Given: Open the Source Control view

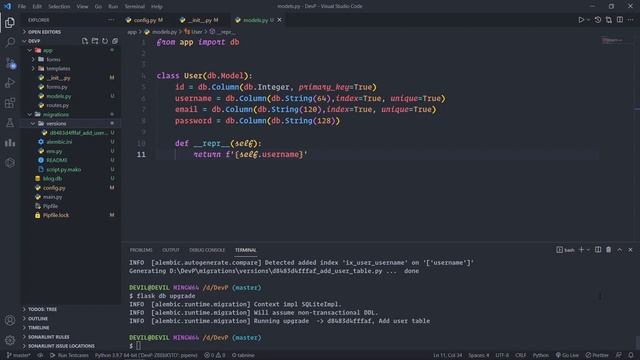Looking at the screenshot, I should (x=10, y=63).
